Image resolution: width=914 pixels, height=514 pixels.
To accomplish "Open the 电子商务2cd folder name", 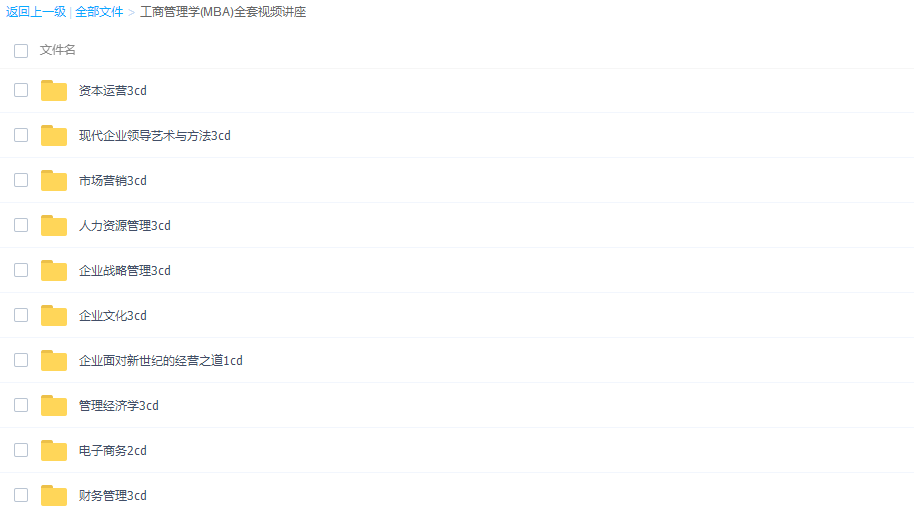I will pos(113,450).
